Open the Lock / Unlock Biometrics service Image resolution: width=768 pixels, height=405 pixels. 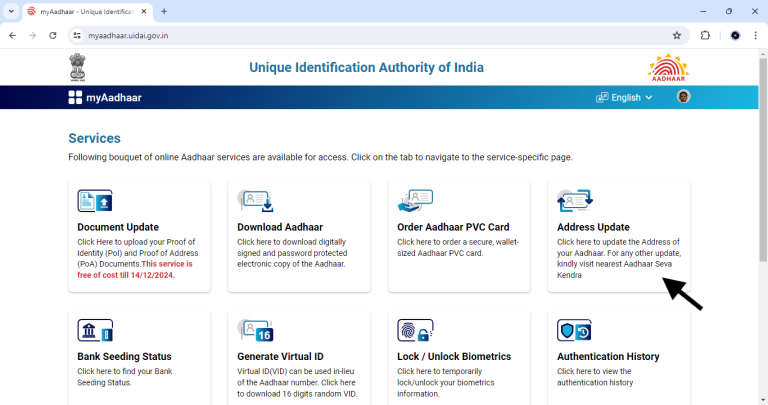click(x=459, y=357)
